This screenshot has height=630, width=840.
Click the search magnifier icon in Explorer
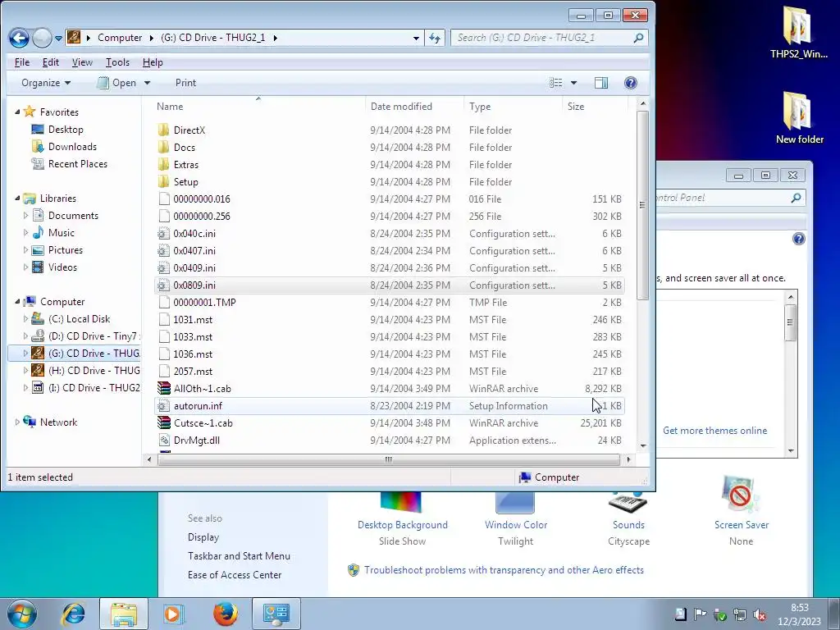coord(638,38)
